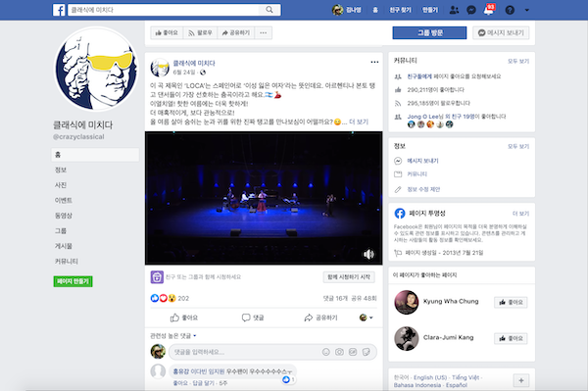Open the 관련성 높은 댓글 sort dropdown
The height and width of the screenshot is (391, 588).
[x=173, y=336]
